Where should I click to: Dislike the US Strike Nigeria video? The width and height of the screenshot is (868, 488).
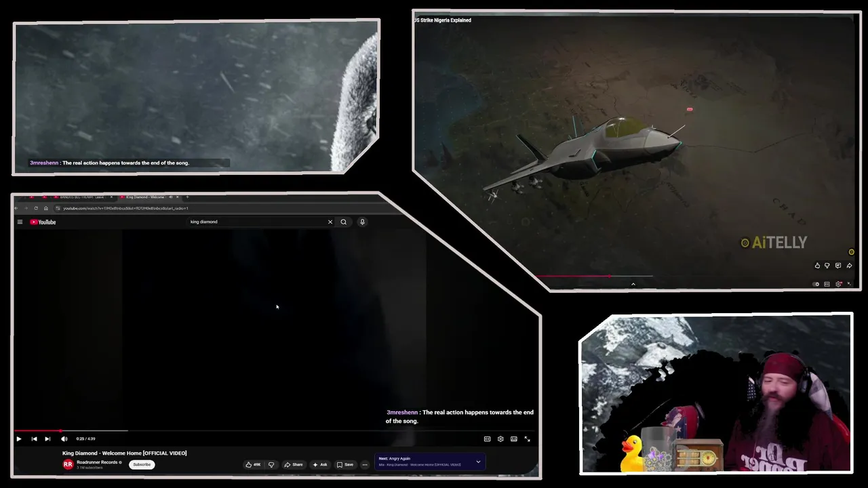tap(827, 266)
